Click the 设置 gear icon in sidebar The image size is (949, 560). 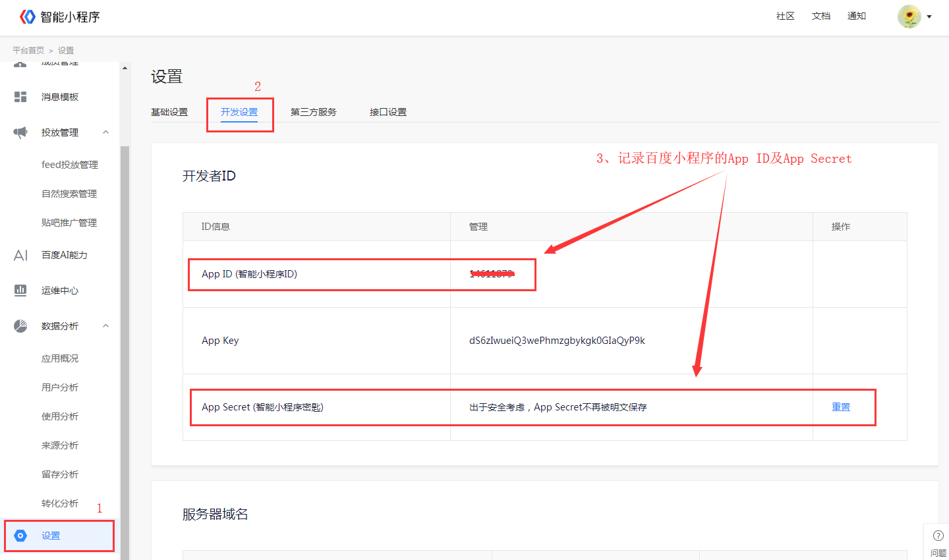pos(20,536)
